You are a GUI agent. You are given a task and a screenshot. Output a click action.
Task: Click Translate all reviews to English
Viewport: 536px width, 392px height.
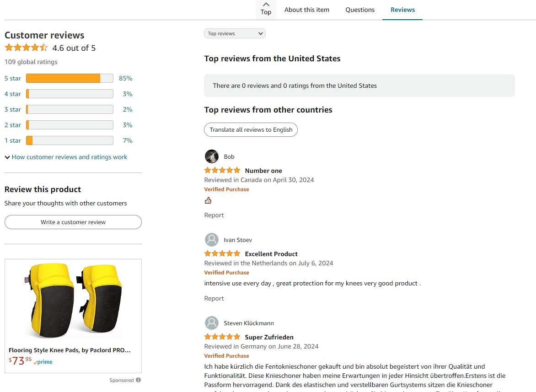(251, 130)
